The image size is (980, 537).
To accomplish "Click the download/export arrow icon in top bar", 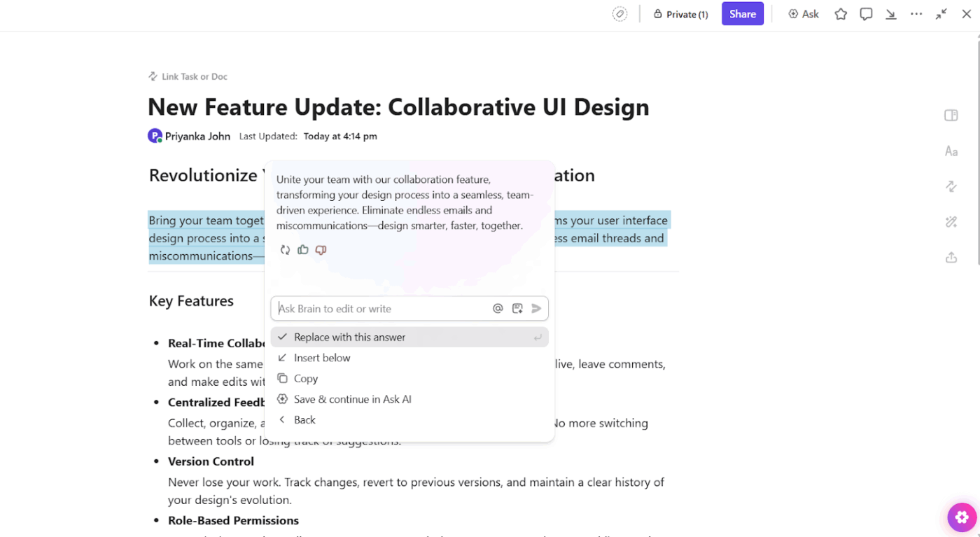I will (x=891, y=14).
